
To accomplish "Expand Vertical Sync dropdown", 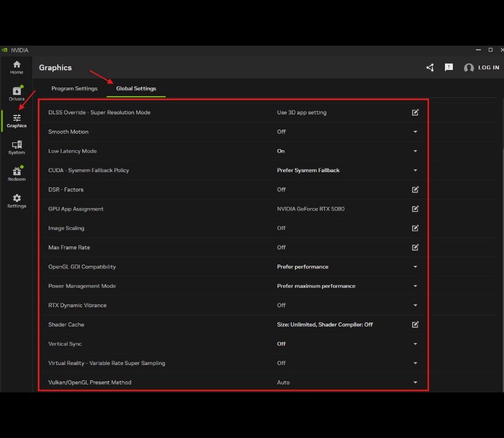I will click(x=415, y=344).
